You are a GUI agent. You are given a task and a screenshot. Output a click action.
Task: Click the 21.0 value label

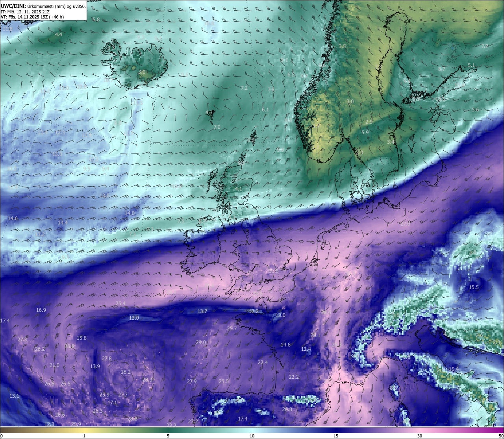[54, 365]
